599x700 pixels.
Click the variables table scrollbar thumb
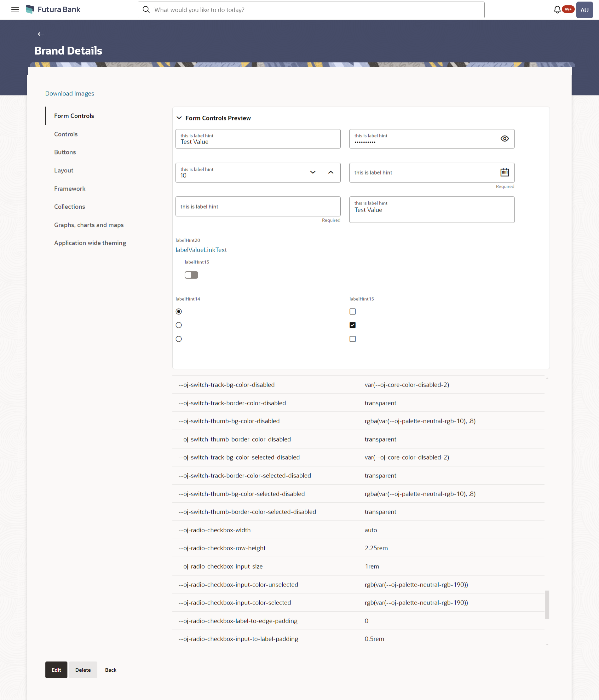click(x=547, y=605)
